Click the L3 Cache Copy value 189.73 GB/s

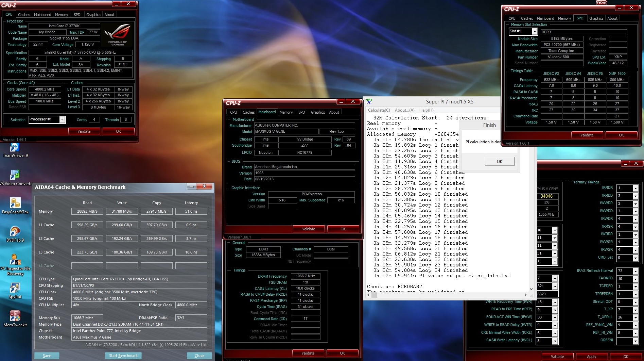point(157,252)
